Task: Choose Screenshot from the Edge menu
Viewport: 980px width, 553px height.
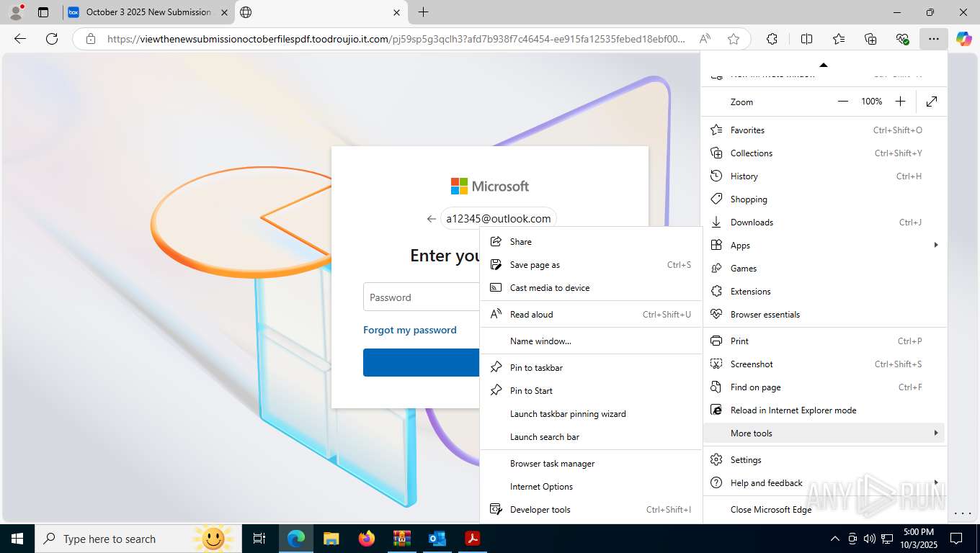Action: (824, 364)
